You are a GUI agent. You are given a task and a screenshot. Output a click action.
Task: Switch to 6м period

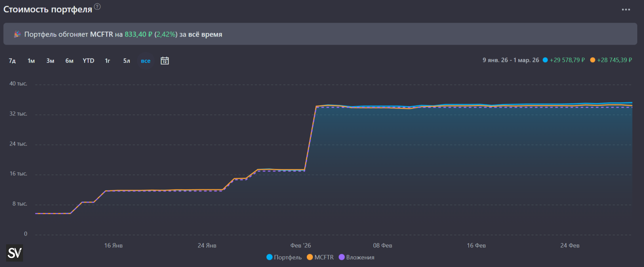tap(69, 61)
